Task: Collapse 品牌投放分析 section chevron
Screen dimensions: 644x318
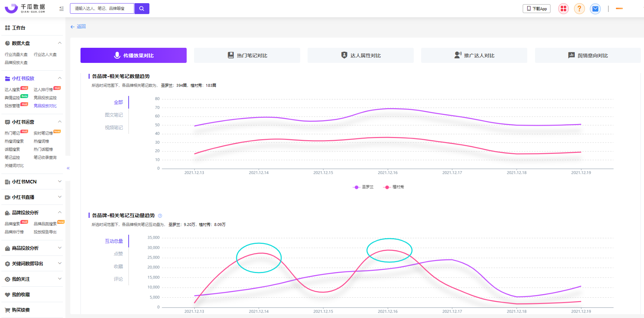Action: 60,212
